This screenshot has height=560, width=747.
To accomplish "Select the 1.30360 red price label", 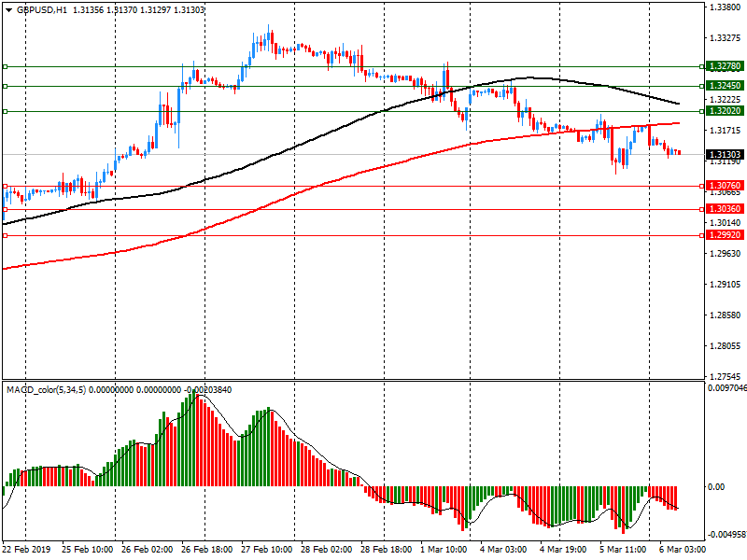I will coord(725,209).
